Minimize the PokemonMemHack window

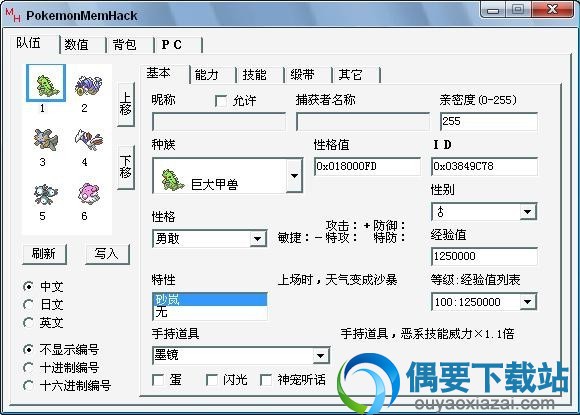click(x=493, y=10)
